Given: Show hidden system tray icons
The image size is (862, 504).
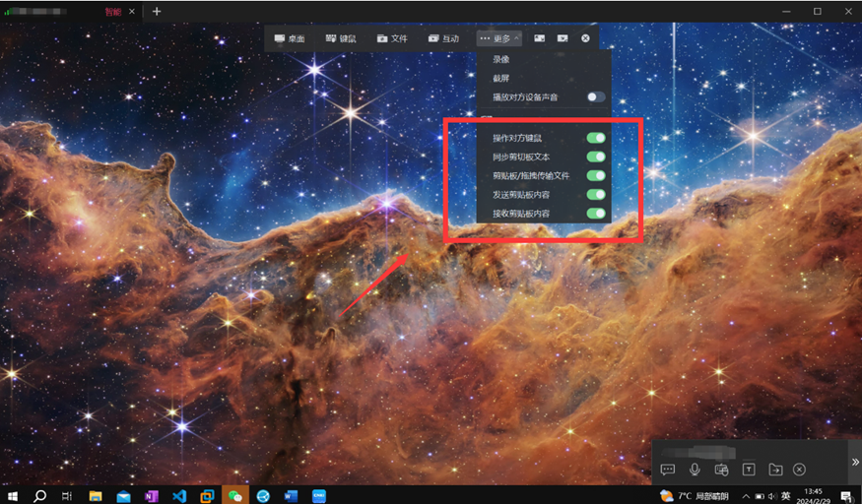Looking at the screenshot, I should (746, 496).
